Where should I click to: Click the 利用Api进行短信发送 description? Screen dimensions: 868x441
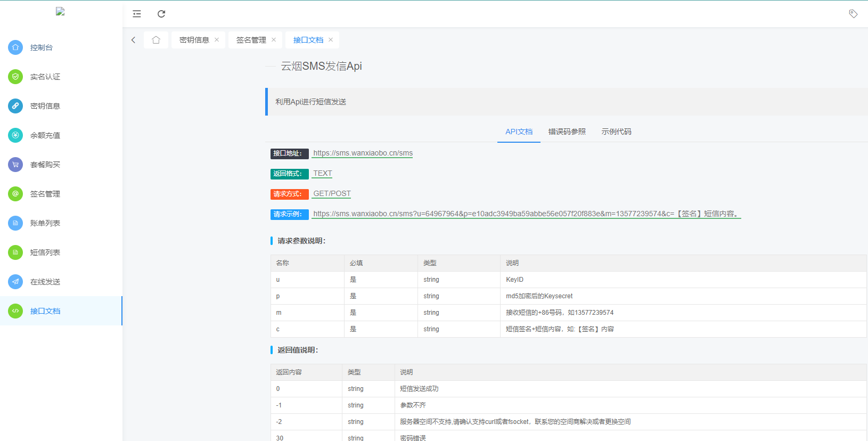click(310, 102)
